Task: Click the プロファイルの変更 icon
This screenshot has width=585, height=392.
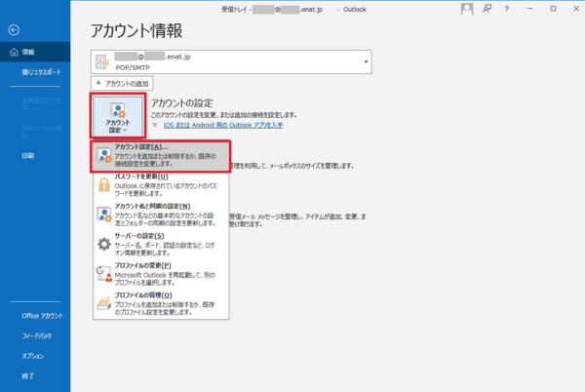Action: point(103,274)
